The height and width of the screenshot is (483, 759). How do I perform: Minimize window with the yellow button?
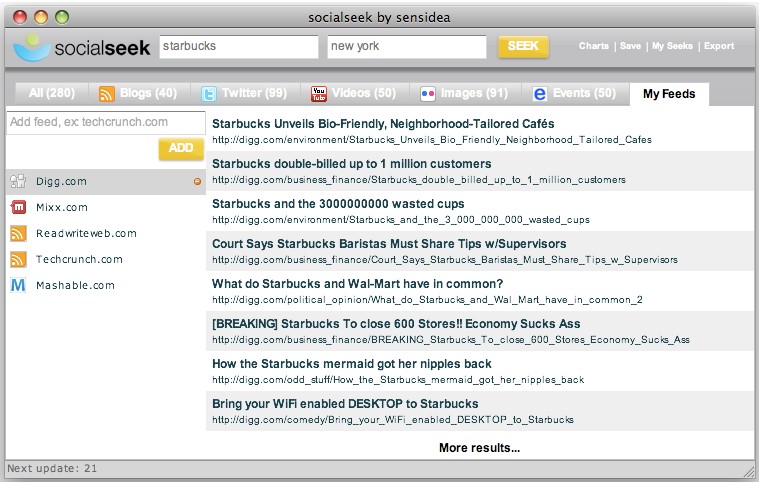[41, 17]
